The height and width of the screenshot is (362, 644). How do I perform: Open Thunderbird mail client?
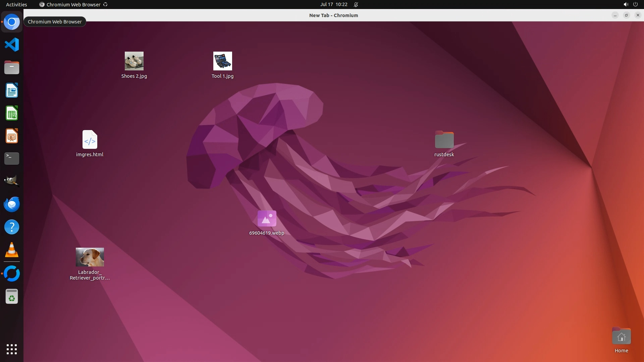(12, 204)
